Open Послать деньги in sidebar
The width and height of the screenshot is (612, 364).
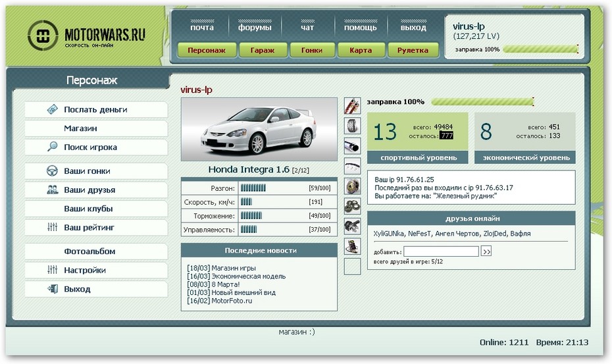click(96, 110)
